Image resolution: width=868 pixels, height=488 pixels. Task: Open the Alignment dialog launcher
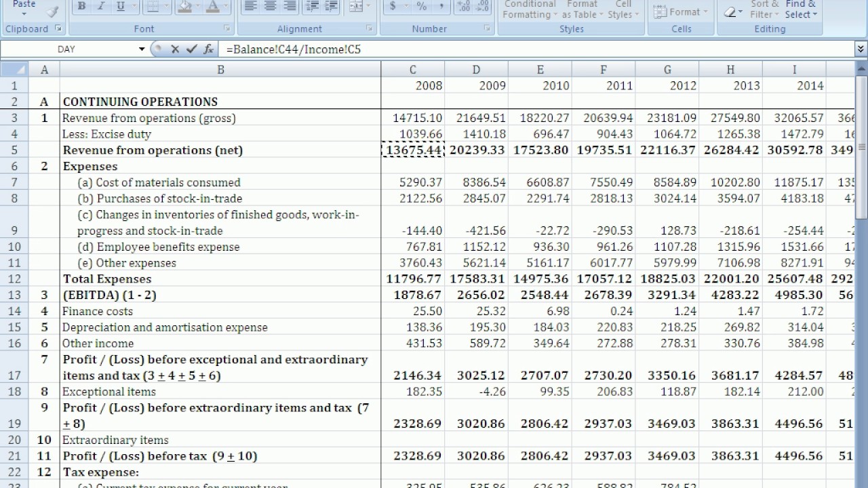coord(370,28)
